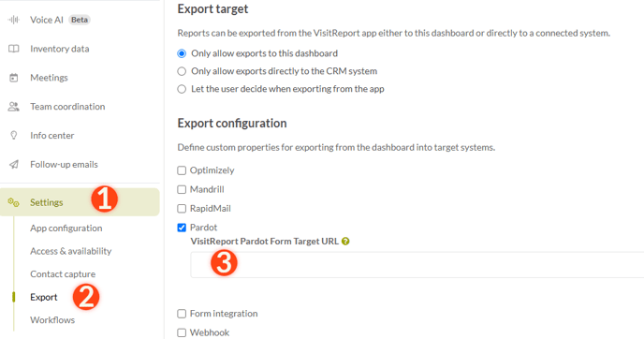Viewport: 644px width, 339px height.
Task: Open App configuration settings submenu
Action: [x=66, y=228]
